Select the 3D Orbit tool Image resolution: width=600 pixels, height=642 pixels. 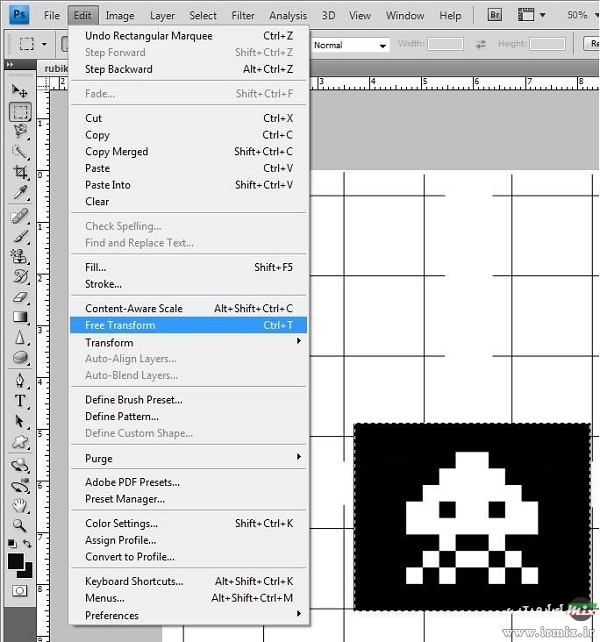click(20, 486)
